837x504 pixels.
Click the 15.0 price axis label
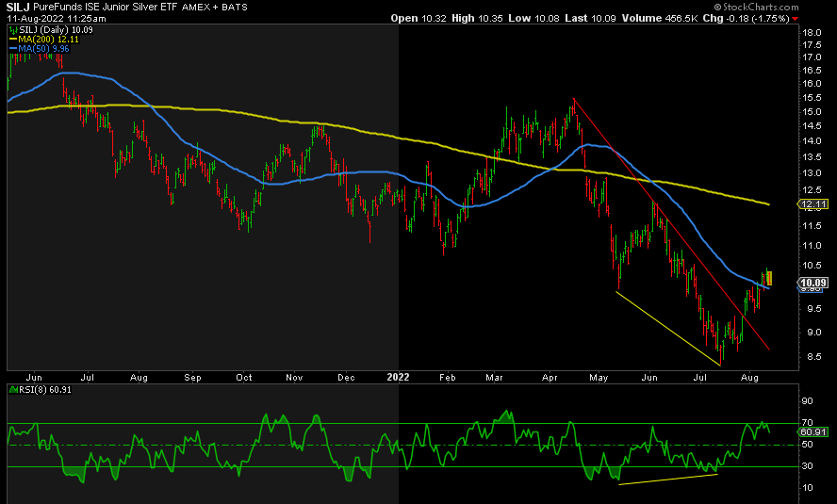point(812,112)
